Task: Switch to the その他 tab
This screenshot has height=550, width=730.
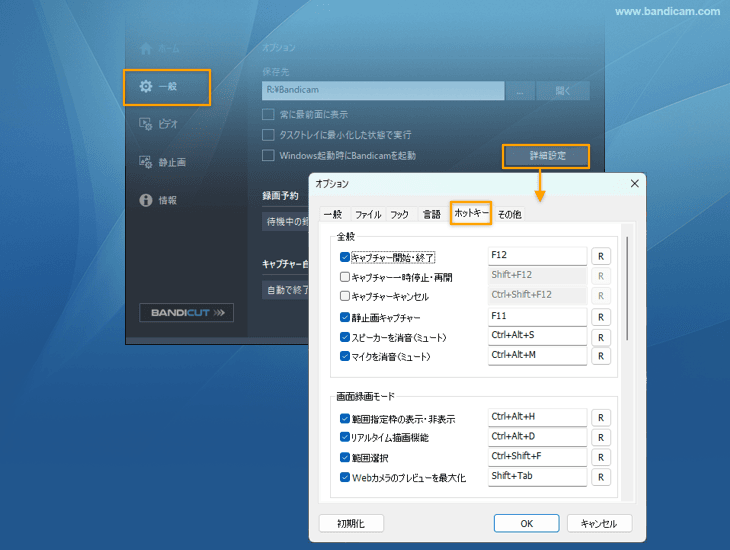Action: tap(509, 214)
